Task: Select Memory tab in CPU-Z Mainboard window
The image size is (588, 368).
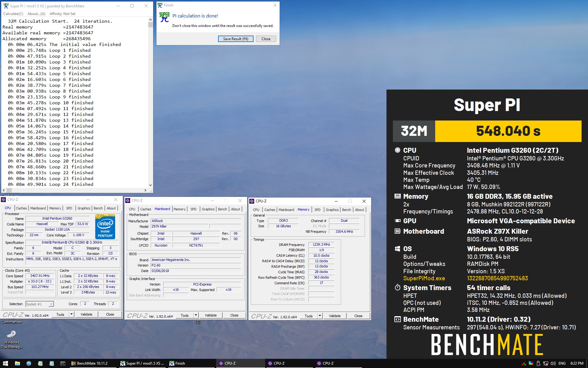Action: pyautogui.click(x=179, y=209)
